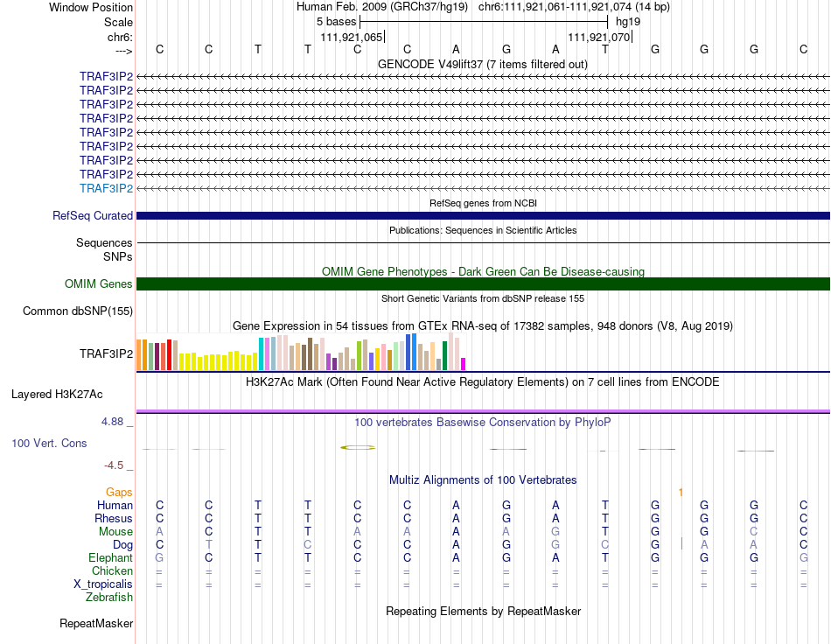
Task: Click 100 vertebrates Basewise Conservation title
Action: 483,422
